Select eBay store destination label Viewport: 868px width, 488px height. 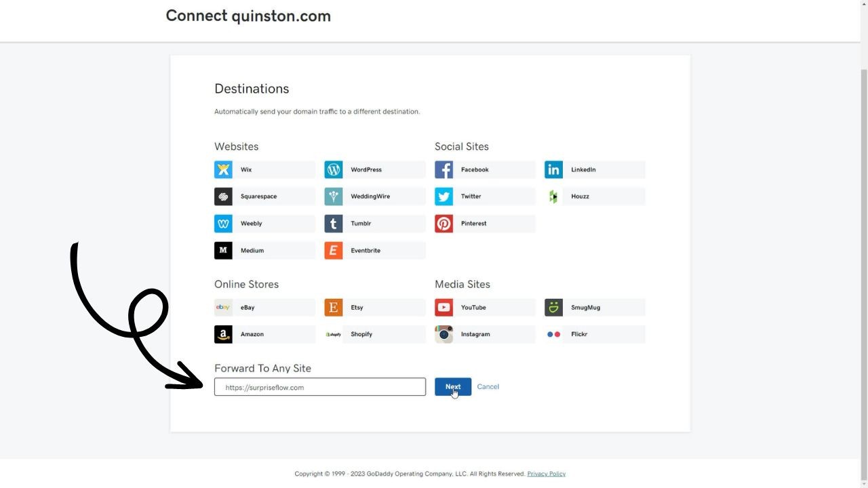[x=248, y=307]
